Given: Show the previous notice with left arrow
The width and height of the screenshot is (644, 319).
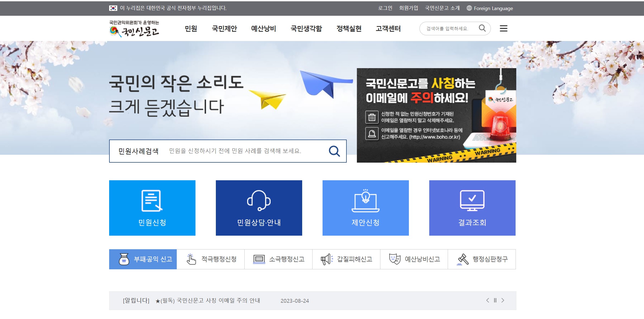Looking at the screenshot, I should coord(488,300).
